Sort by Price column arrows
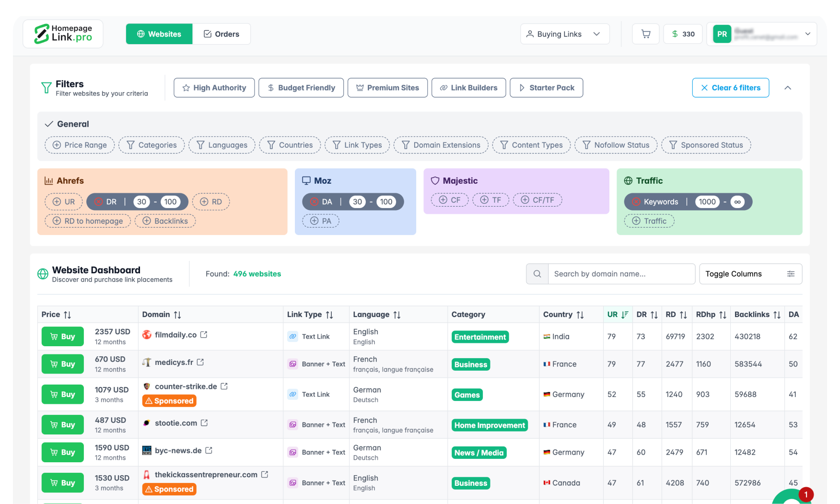The height and width of the screenshot is (504, 840). point(68,315)
